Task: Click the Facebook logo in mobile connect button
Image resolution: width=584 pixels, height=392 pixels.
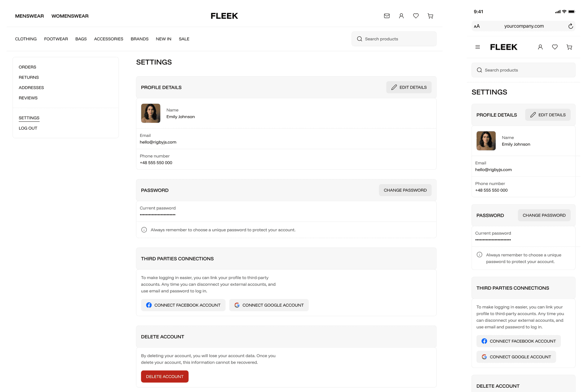Action: tap(484, 341)
